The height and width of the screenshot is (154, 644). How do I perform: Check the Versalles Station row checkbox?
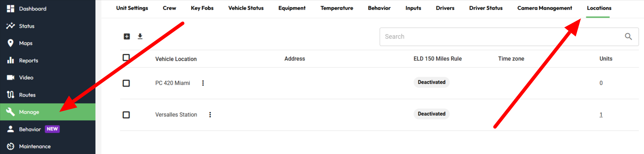(126, 115)
